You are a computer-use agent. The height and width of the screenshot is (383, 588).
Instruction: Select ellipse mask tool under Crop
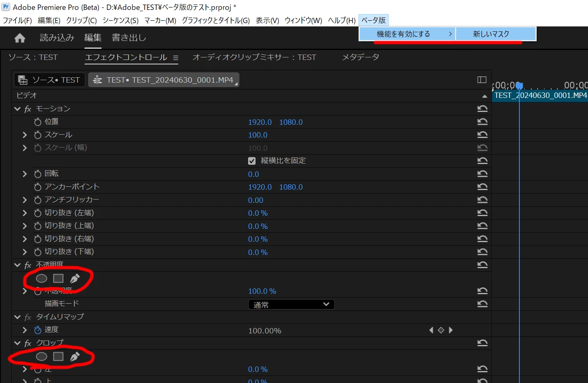tap(42, 357)
